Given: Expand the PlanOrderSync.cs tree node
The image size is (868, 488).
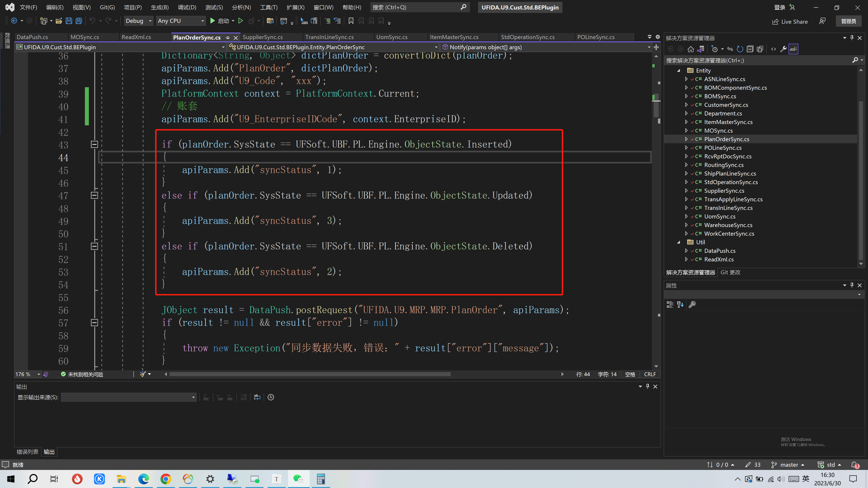Looking at the screenshot, I should [686, 139].
